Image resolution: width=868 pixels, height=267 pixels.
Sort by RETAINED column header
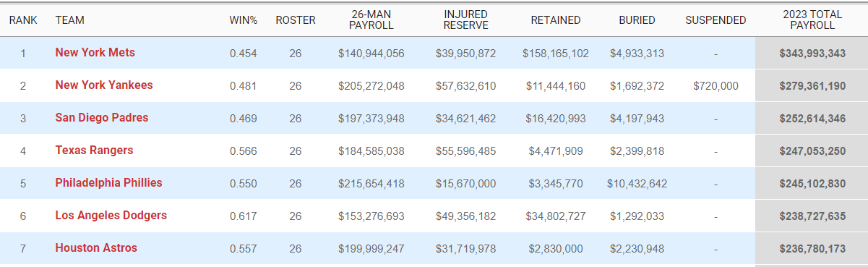556,20
